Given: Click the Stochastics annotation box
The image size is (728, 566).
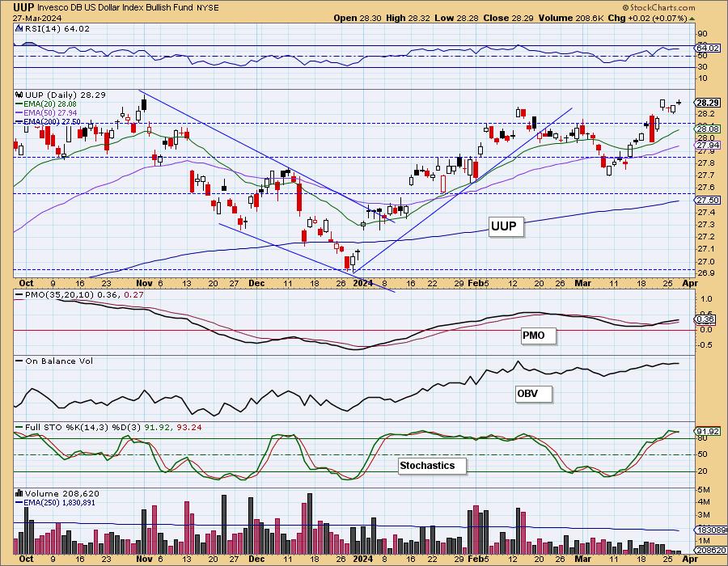Looking at the screenshot, I should (x=432, y=465).
